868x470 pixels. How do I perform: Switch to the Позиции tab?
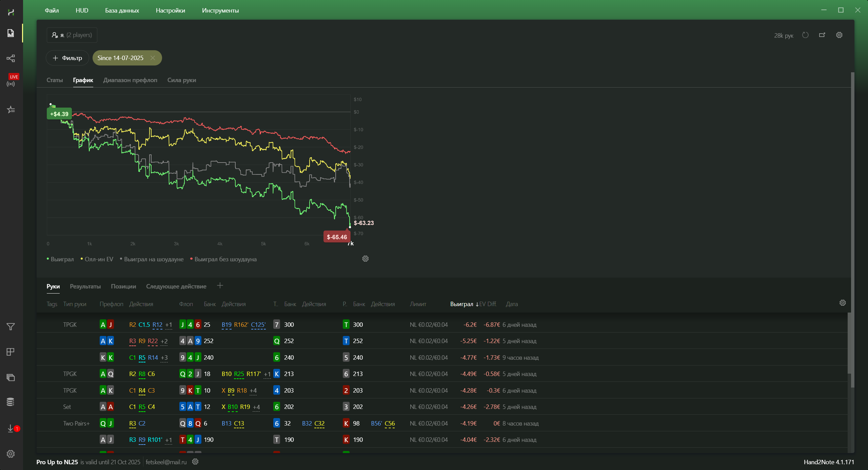123,286
